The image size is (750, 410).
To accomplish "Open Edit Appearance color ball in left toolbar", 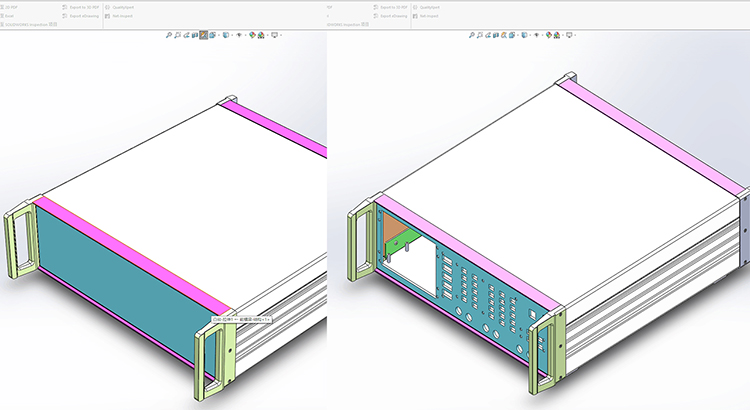I will click(x=250, y=34).
